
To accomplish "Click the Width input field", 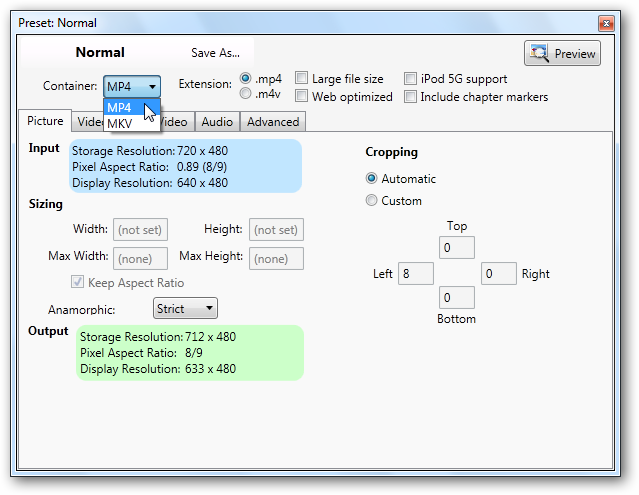I will coord(140,230).
